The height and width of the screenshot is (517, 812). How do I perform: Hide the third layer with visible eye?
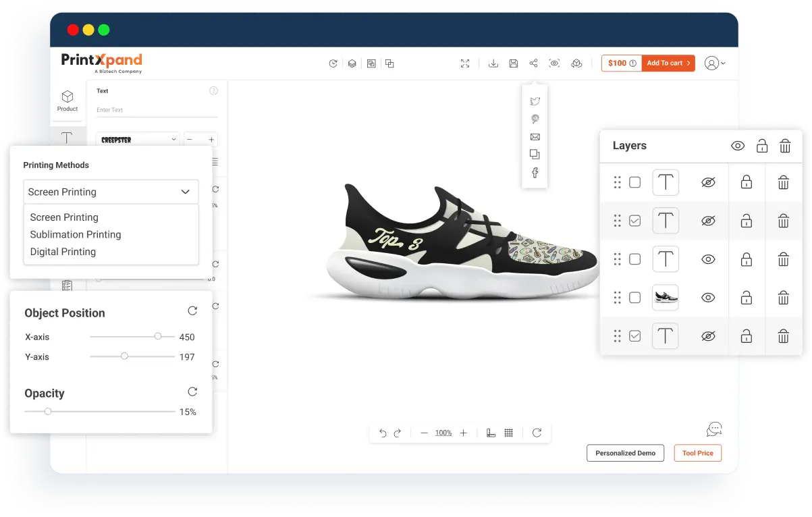pyautogui.click(x=708, y=259)
